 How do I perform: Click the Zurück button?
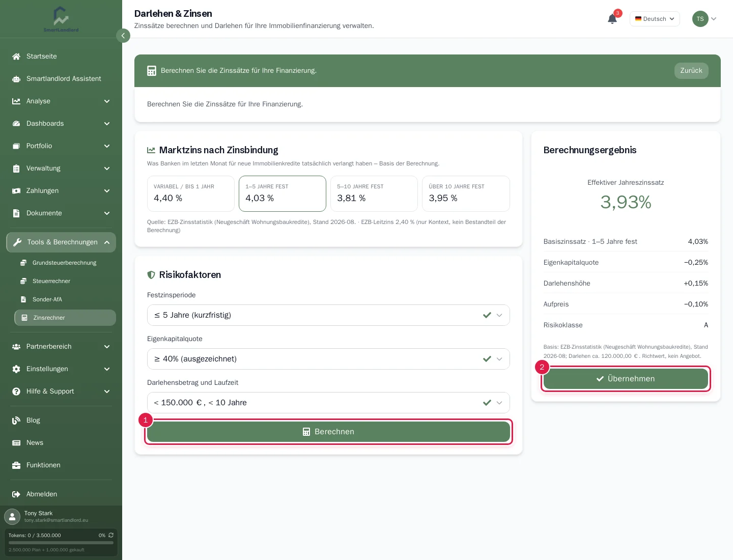tap(691, 71)
